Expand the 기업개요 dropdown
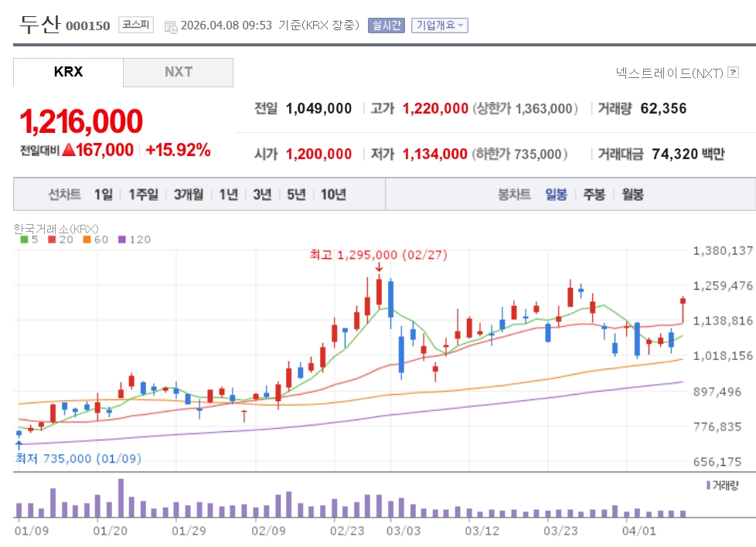Viewport: 756px width, 547px height. click(x=439, y=25)
